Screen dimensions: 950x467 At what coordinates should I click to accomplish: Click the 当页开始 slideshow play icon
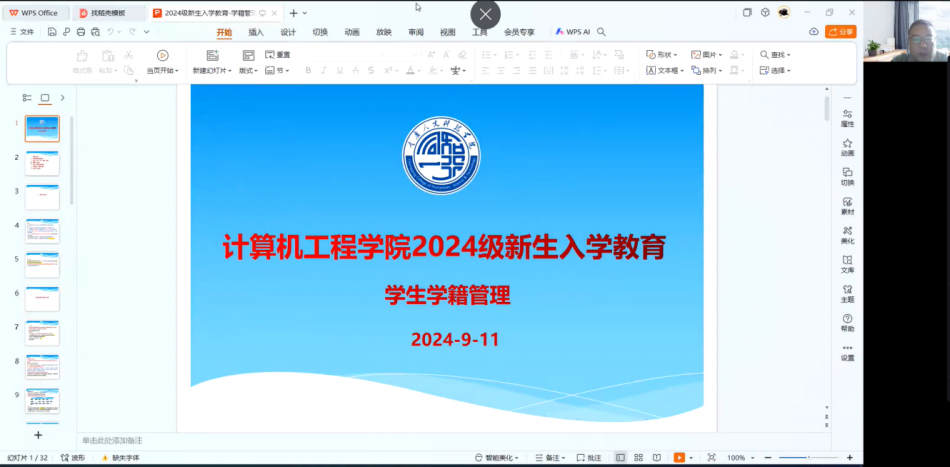162,55
